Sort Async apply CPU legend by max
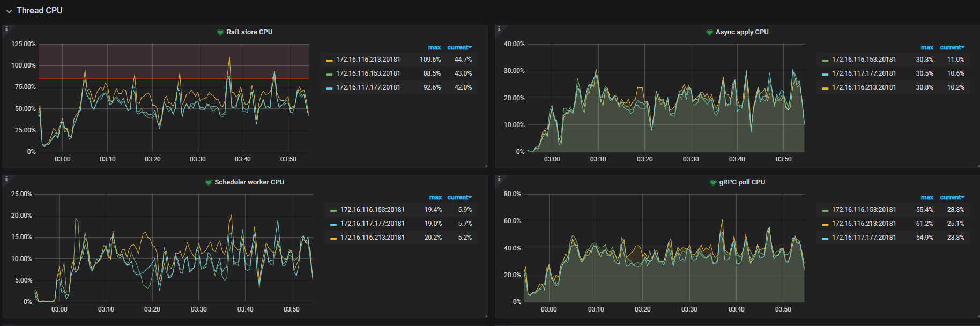Image resolution: width=980 pixels, height=326 pixels. [x=926, y=48]
